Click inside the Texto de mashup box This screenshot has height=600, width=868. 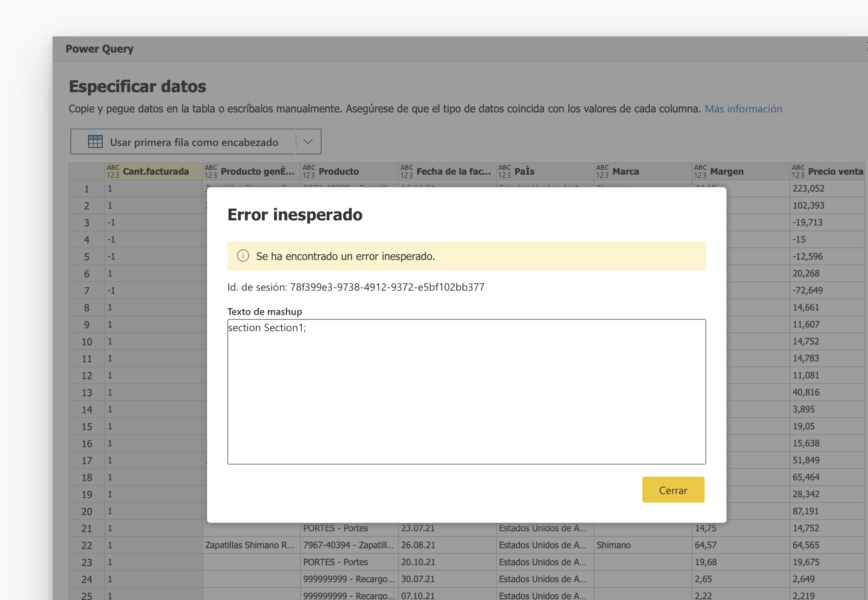click(466, 391)
